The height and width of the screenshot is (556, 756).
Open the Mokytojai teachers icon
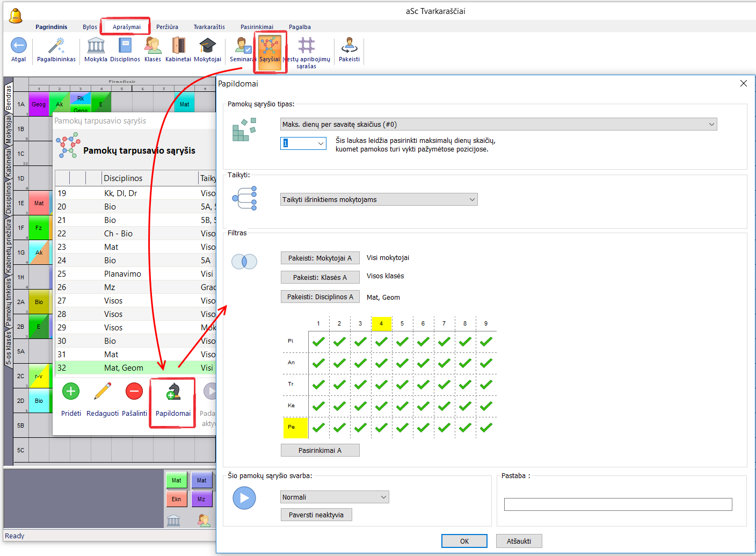(x=207, y=46)
